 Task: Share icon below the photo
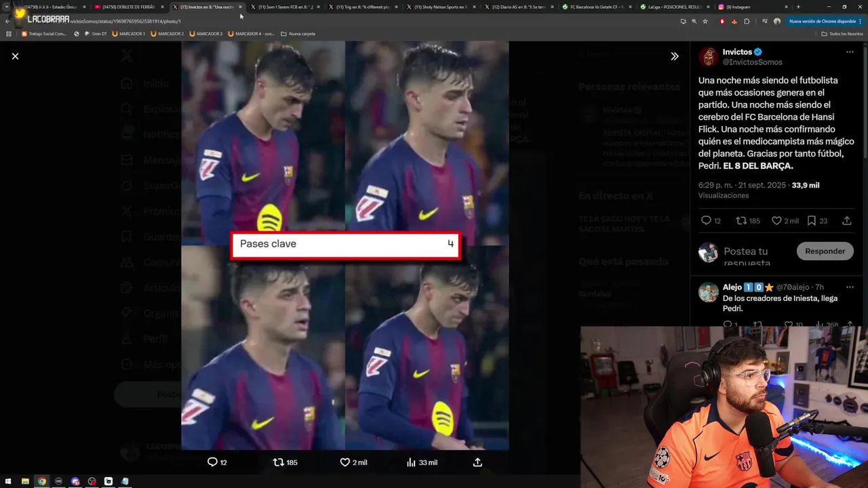tap(477, 462)
